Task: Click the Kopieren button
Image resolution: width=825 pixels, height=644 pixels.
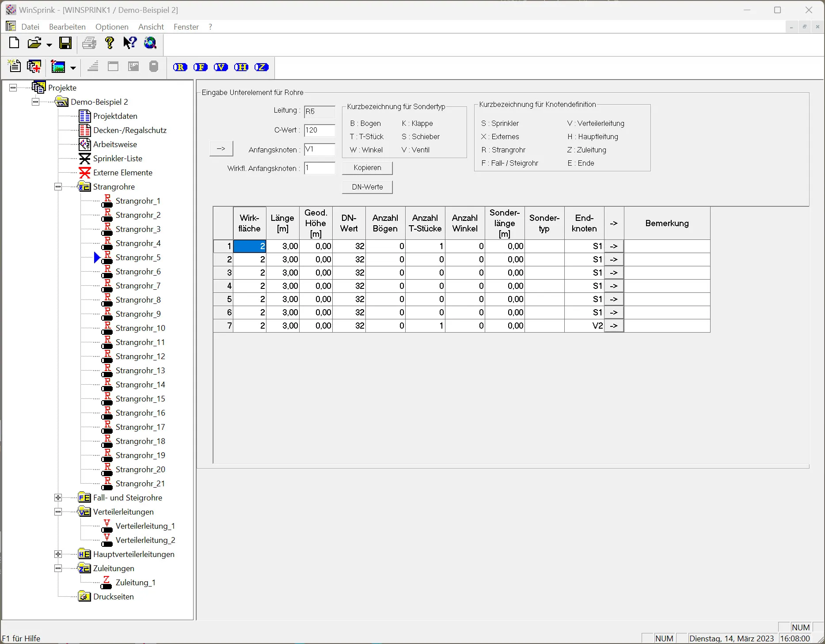Action: pos(367,168)
